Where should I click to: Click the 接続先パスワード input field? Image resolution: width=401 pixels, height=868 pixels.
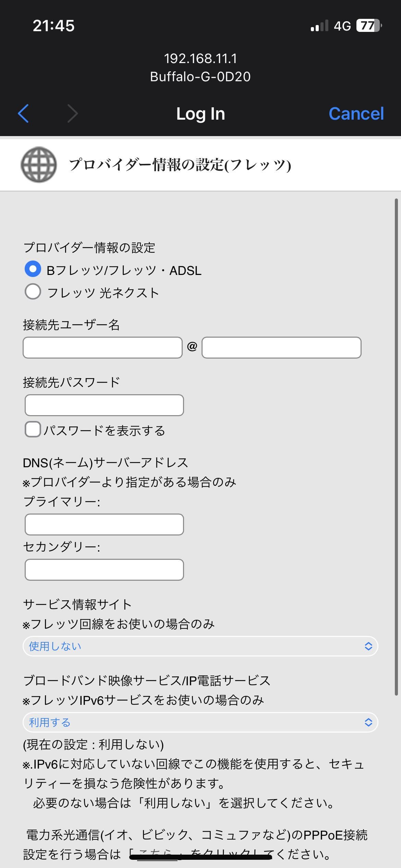(x=104, y=405)
